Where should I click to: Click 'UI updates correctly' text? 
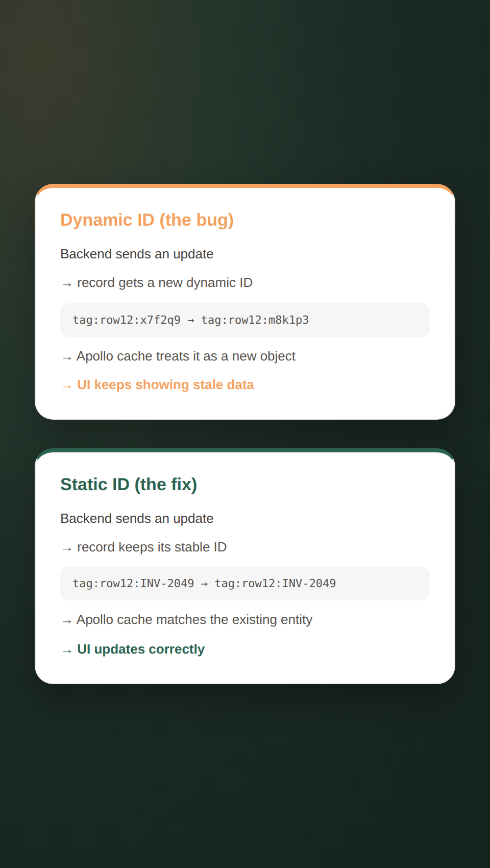[141, 649]
